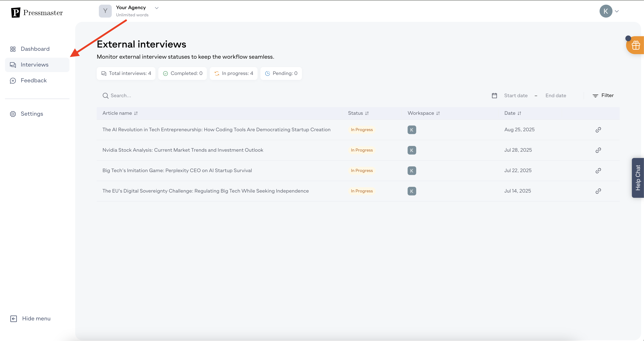Click link icon for EU's Digital Sovereignty row
The image size is (644, 341).
[x=598, y=191]
